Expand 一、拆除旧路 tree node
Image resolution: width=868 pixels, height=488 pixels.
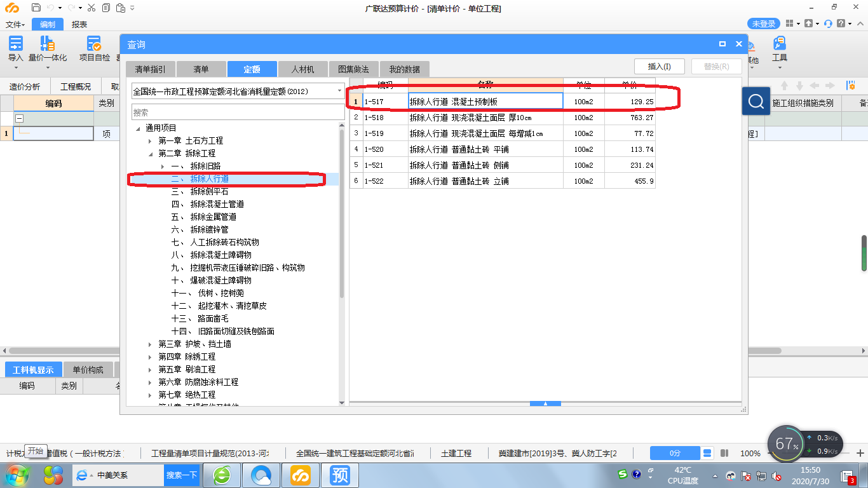tap(163, 166)
